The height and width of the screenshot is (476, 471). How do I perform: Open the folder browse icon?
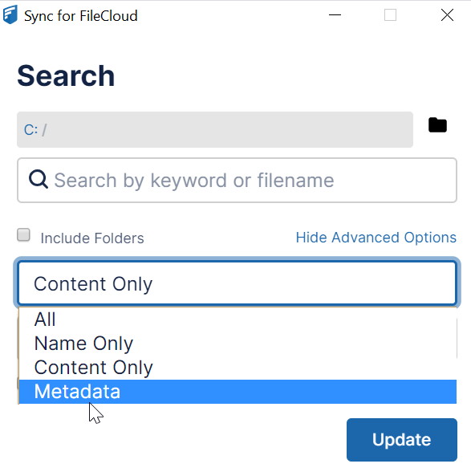[437, 124]
